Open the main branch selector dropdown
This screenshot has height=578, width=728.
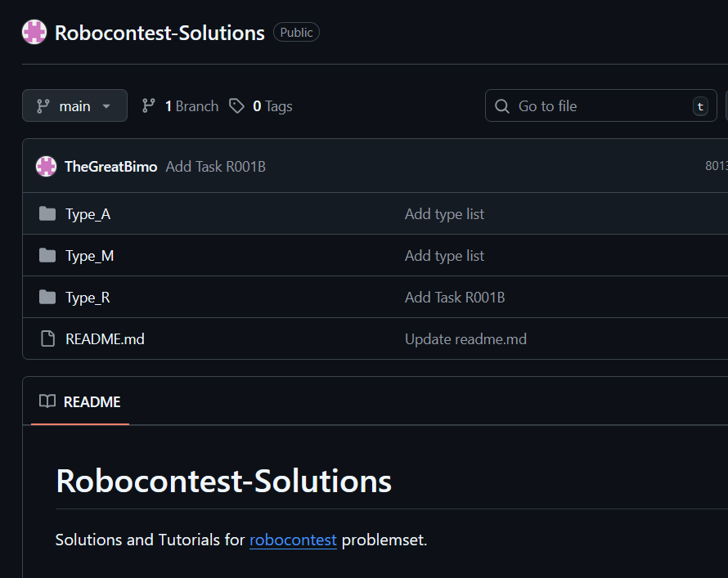pos(74,105)
